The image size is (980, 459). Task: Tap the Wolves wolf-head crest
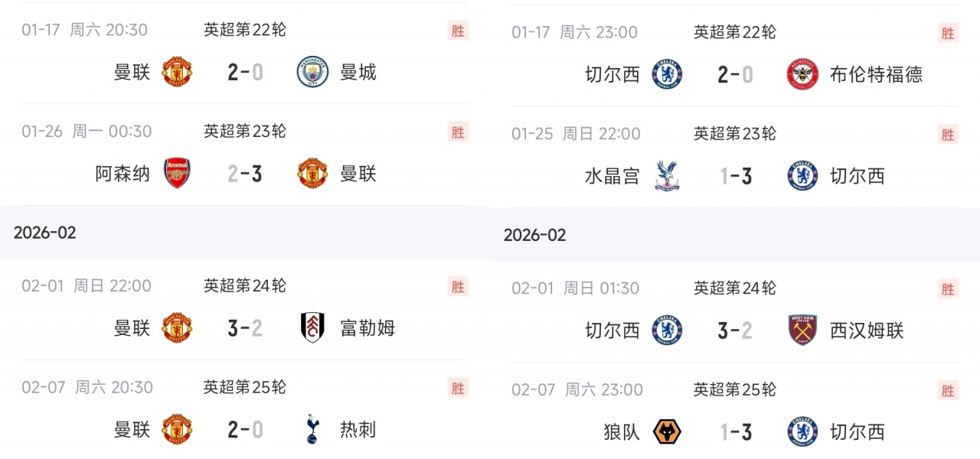click(667, 432)
